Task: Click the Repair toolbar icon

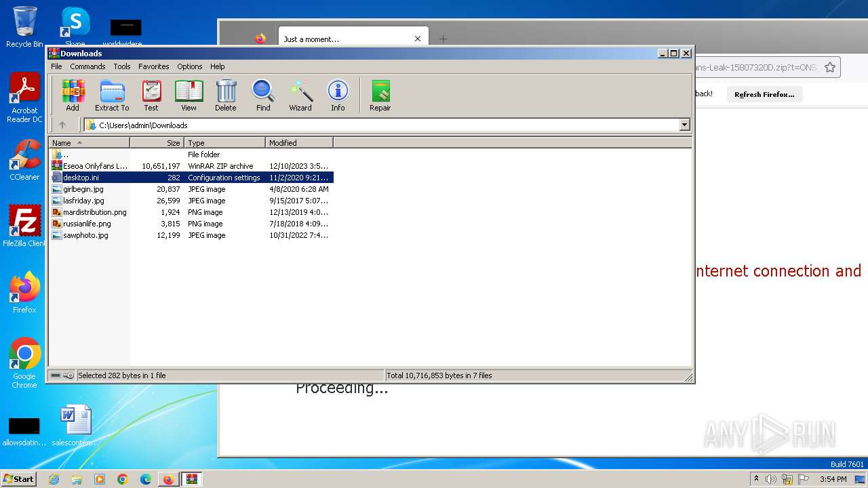Action: pyautogui.click(x=380, y=95)
